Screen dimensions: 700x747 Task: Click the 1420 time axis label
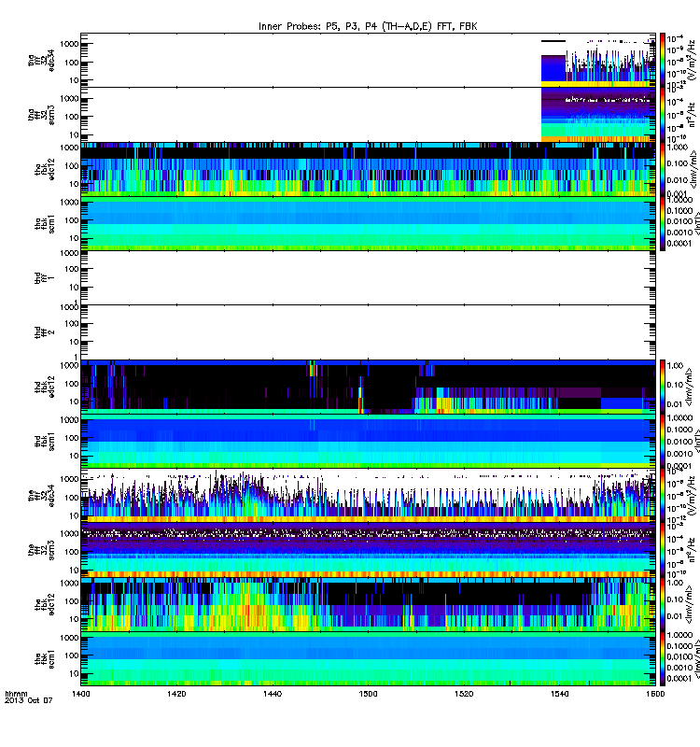tap(176, 694)
